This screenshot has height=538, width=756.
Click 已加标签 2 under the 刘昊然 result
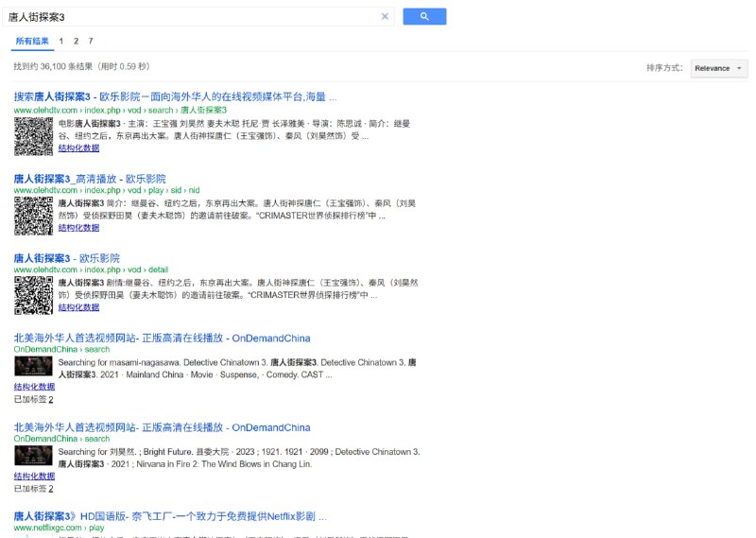[33, 489]
